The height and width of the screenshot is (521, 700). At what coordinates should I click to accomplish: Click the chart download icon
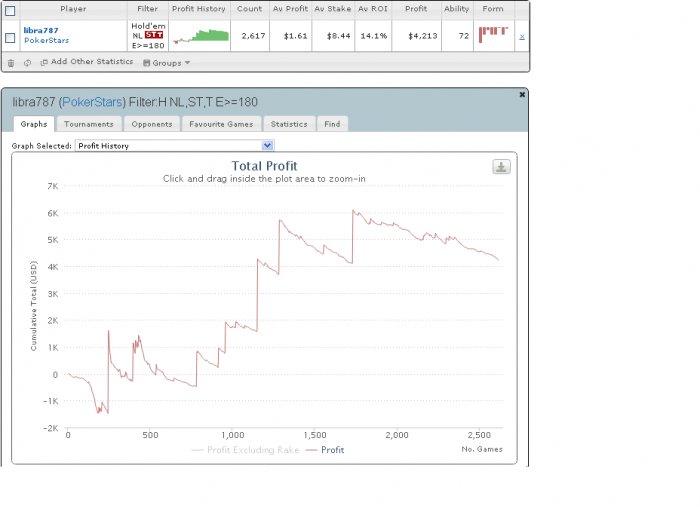pos(501,167)
